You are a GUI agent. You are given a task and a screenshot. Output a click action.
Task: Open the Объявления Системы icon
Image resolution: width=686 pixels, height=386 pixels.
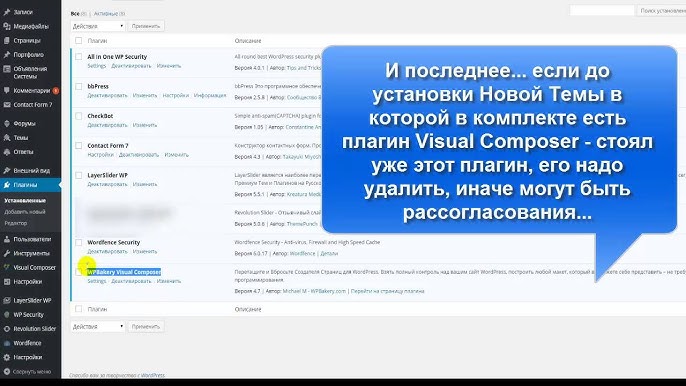[7, 69]
